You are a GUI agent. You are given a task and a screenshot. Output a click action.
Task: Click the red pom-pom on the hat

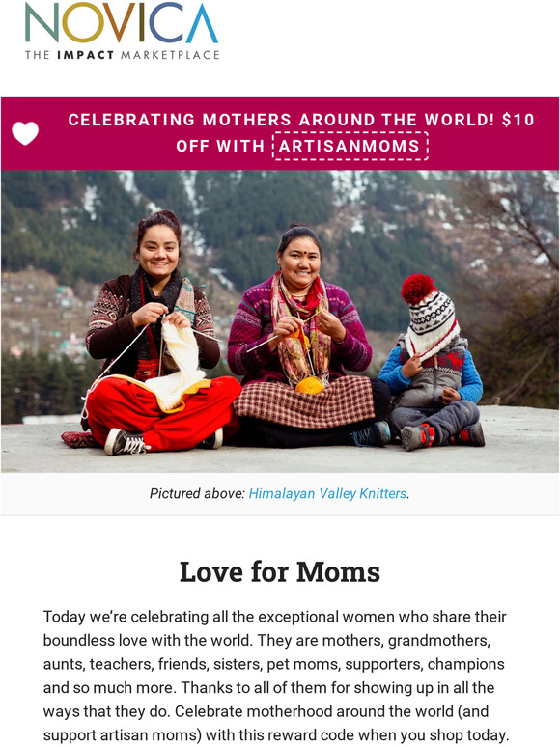point(417,289)
